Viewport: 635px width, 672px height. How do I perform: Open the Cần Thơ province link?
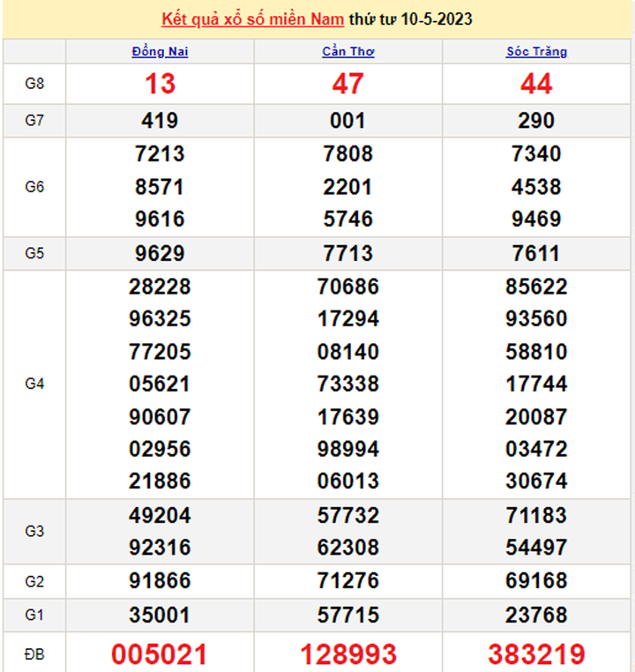(x=347, y=52)
